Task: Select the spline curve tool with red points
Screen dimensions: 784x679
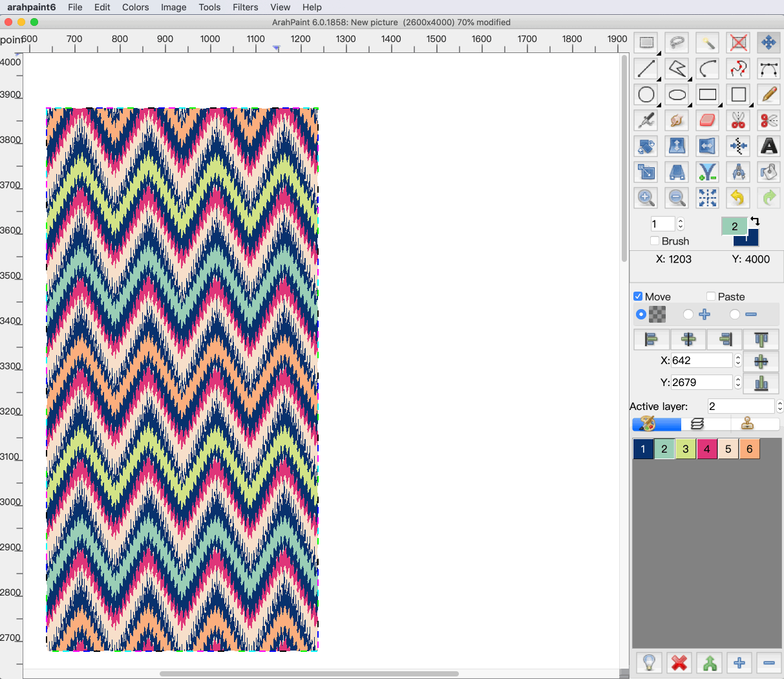Action: (x=738, y=69)
